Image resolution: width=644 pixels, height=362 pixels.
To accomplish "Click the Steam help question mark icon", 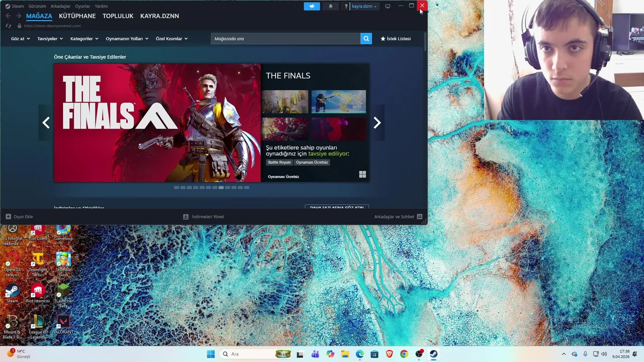I will (346, 7).
